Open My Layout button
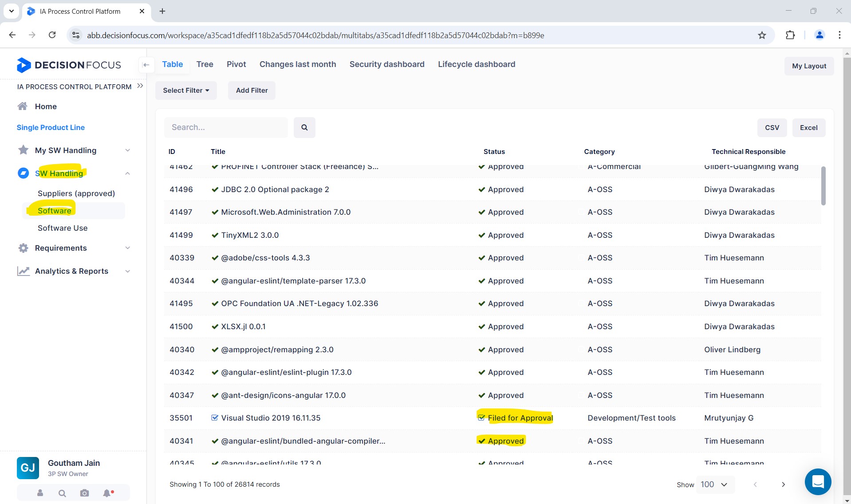Screen dimensions: 851x504 coord(809,66)
